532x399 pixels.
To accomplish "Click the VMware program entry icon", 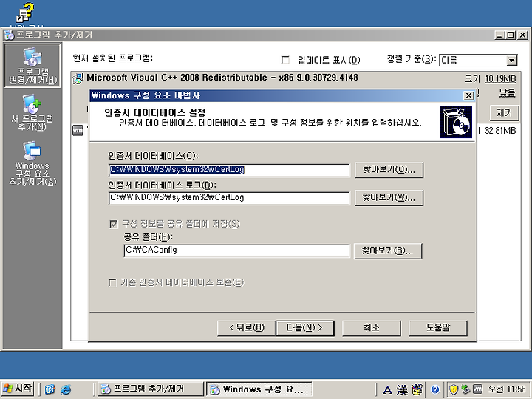I will pos(78,130).
